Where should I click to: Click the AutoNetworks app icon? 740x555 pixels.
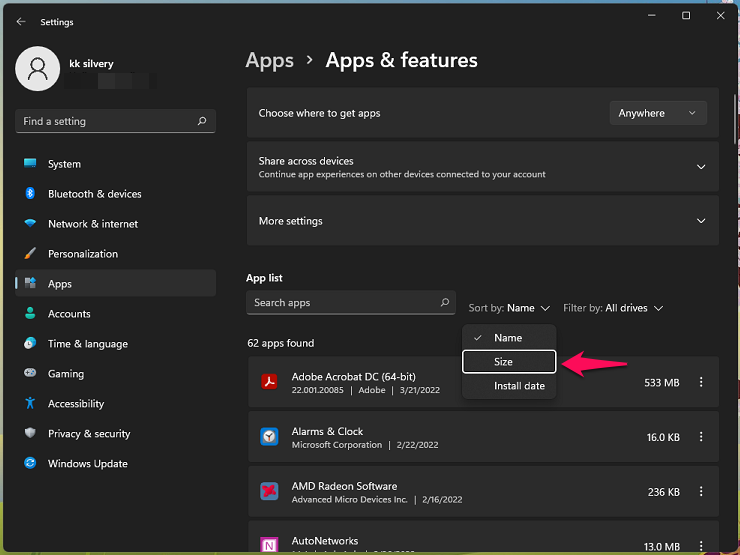point(269,545)
